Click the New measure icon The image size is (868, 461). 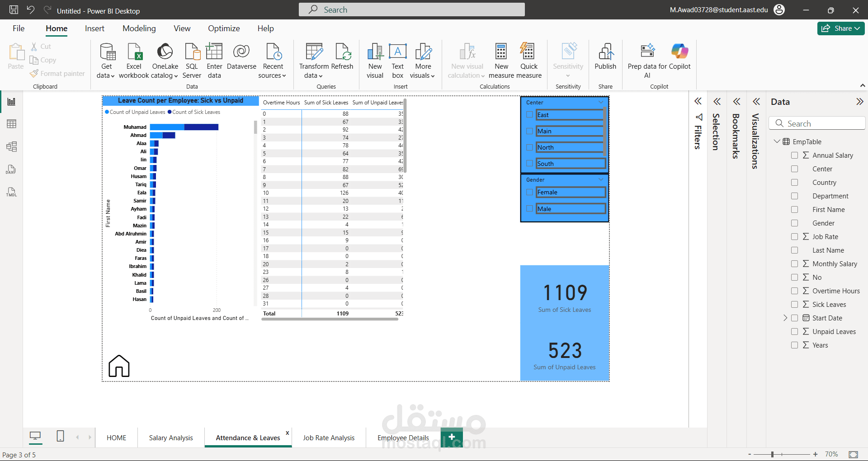point(501,52)
